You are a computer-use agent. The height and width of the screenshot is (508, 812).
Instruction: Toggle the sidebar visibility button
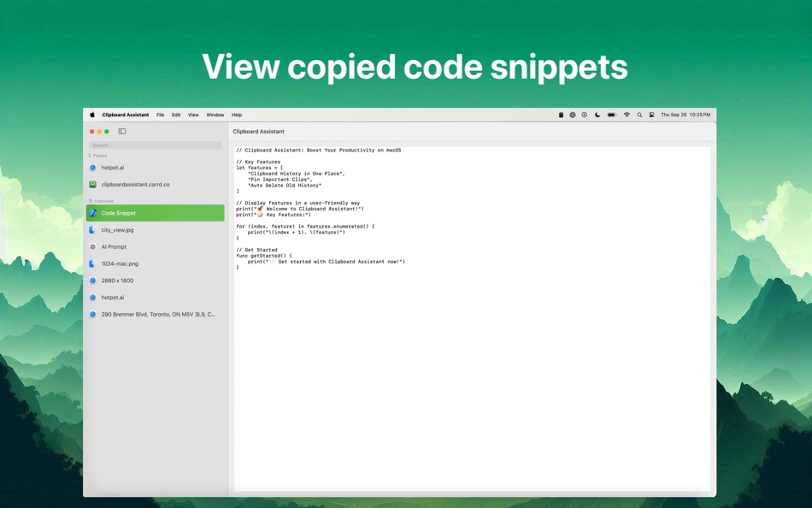[122, 132]
